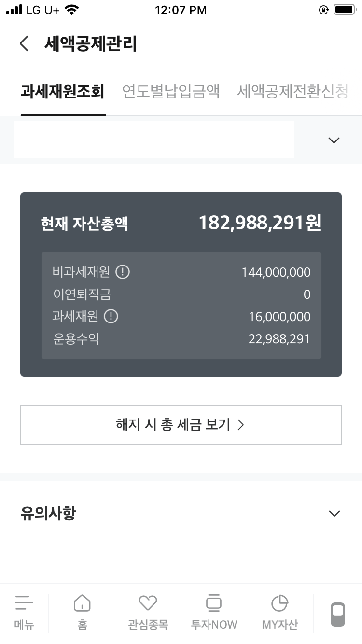This screenshot has height=644, width=362.
Task: Go to 홈 home icon
Action: 82,612
